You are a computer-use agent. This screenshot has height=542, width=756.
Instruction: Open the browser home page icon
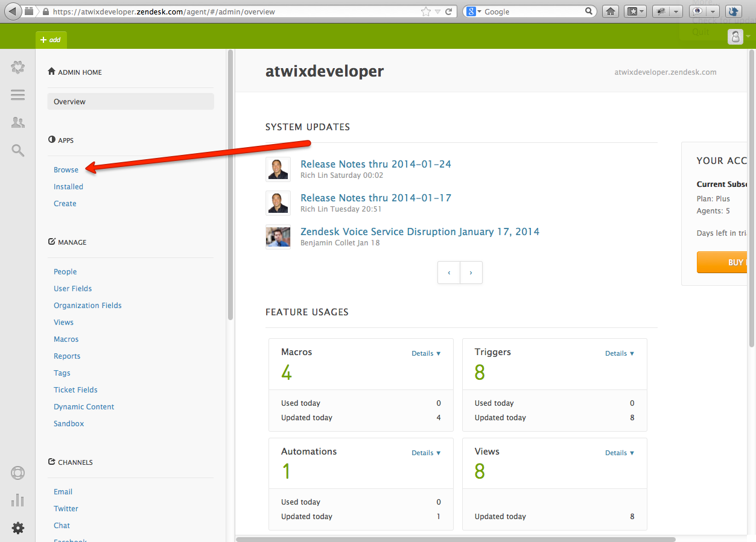pos(611,11)
